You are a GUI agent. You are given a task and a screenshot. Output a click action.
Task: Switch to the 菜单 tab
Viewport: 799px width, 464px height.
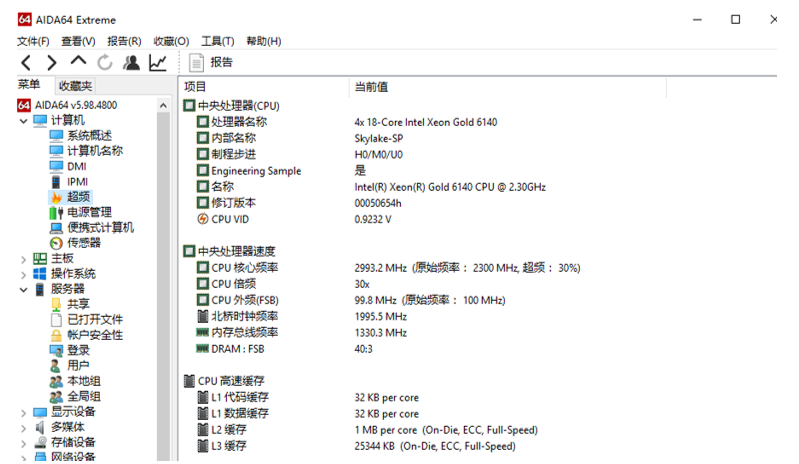(29, 85)
